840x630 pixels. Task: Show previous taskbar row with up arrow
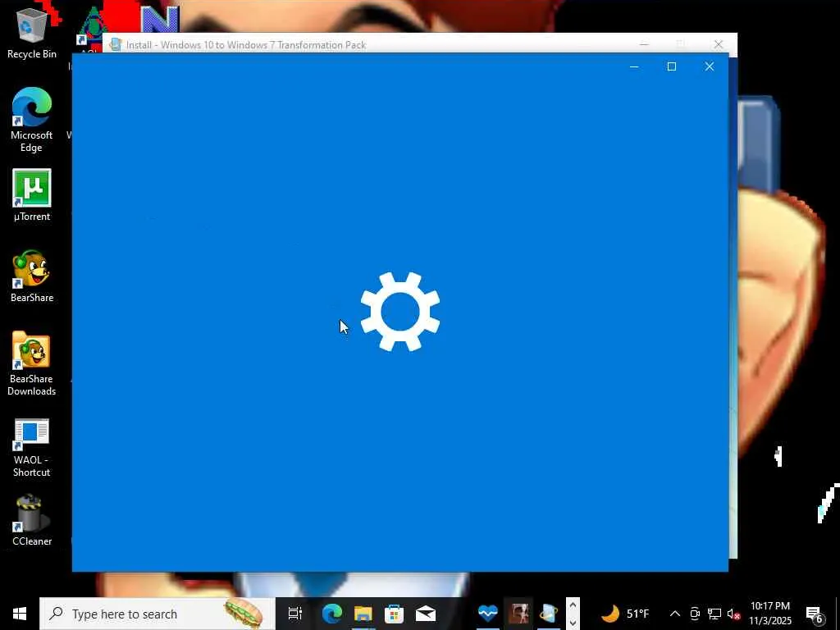tap(573, 606)
